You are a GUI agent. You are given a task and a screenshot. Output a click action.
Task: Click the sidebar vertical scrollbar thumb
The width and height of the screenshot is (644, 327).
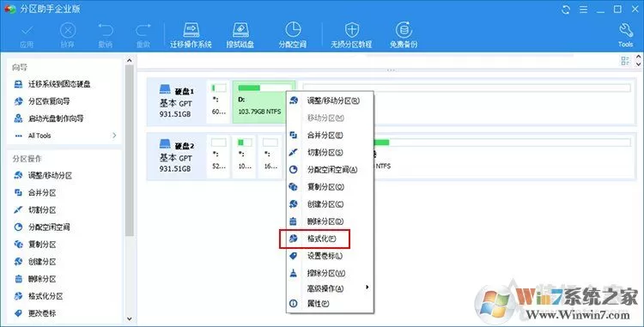click(x=130, y=150)
